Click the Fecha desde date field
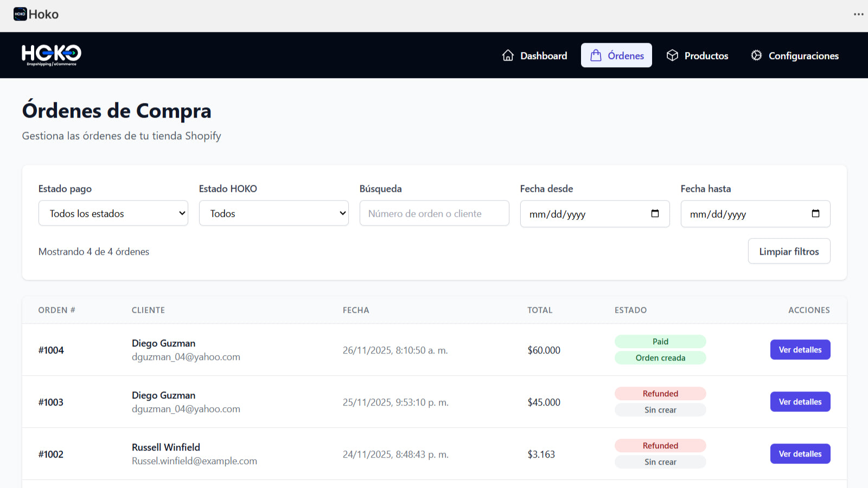Screen dimensions: 868x488 click(595, 214)
